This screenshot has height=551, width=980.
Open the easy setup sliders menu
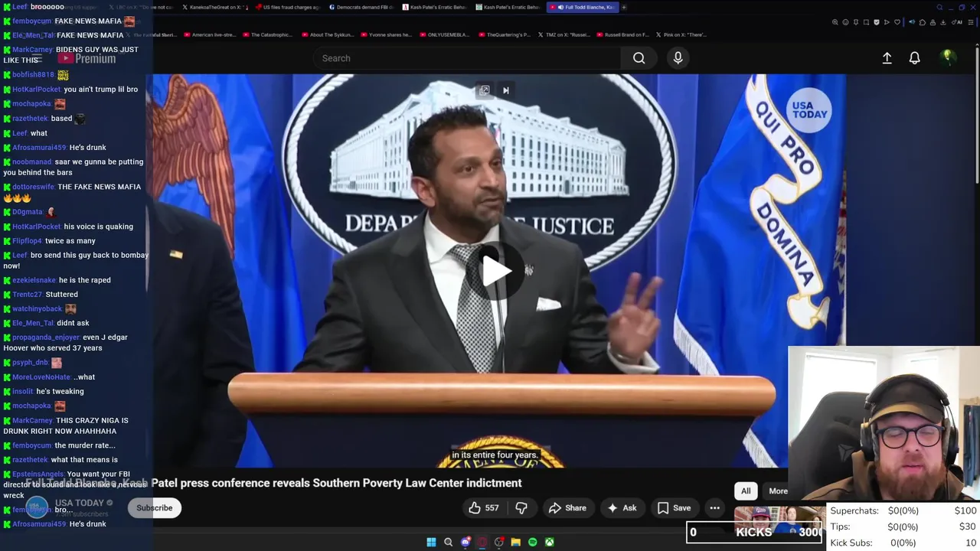[971, 22]
